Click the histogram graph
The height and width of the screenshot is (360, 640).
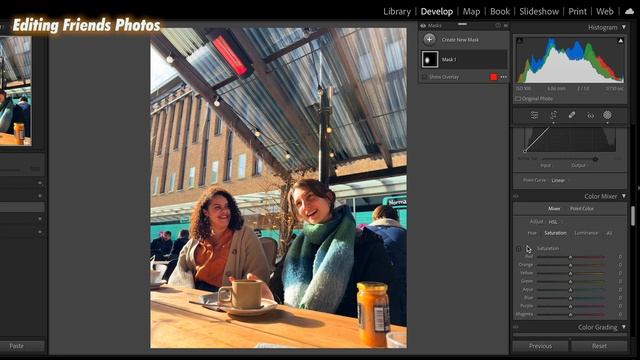coord(570,60)
